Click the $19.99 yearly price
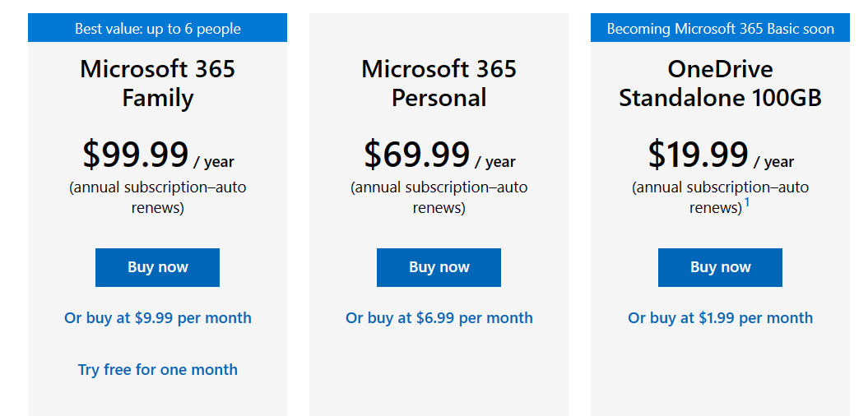The width and height of the screenshot is (868, 416). [698, 155]
